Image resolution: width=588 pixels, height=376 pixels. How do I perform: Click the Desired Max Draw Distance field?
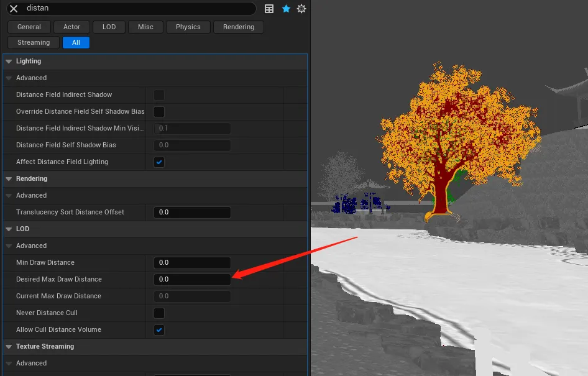point(192,280)
